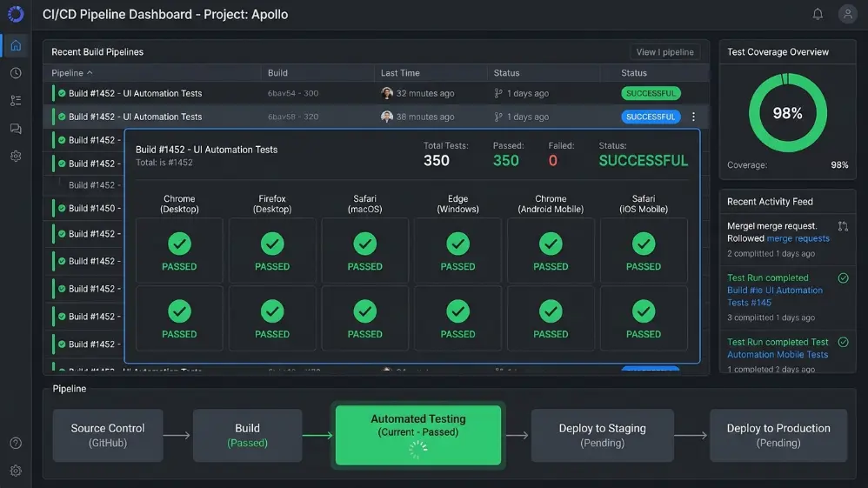Select the Build (Passed) pipeline stage

click(248, 436)
